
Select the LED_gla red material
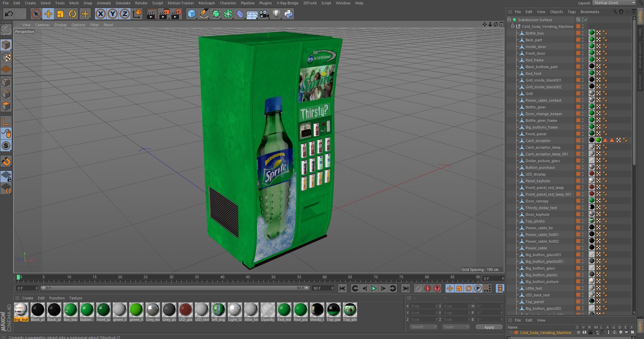pos(185,312)
